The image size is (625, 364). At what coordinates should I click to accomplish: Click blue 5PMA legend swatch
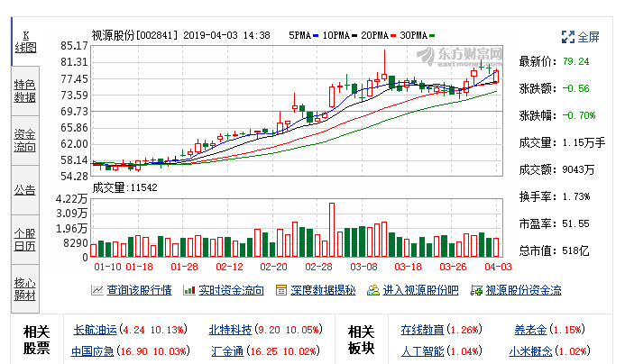pos(316,36)
